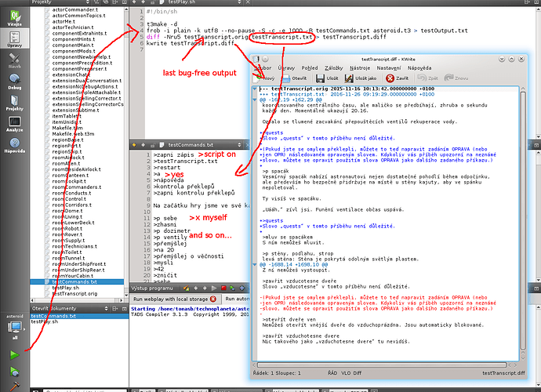Select testTranscript.orig in project tree

pos(74,294)
